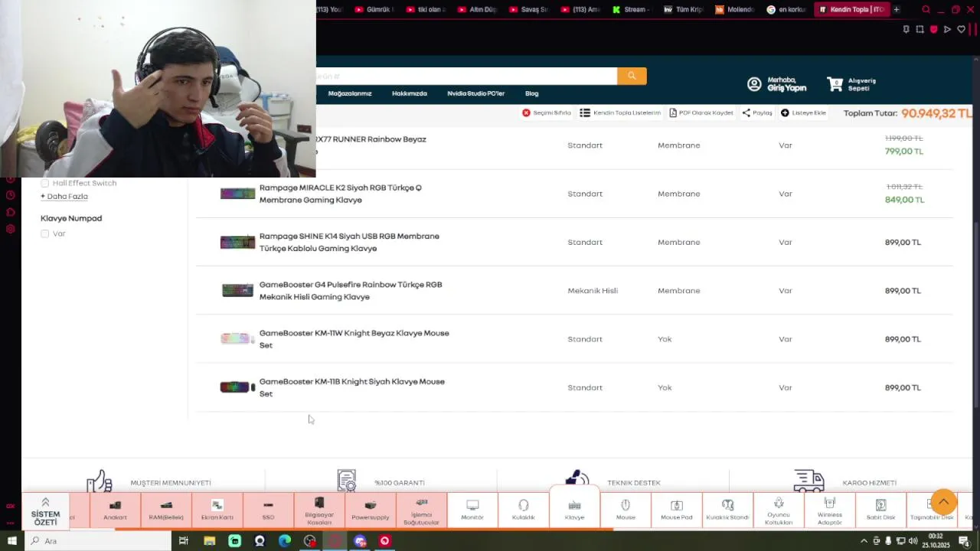Switch to the Gümrük YouTube browser tab

[x=375, y=10]
